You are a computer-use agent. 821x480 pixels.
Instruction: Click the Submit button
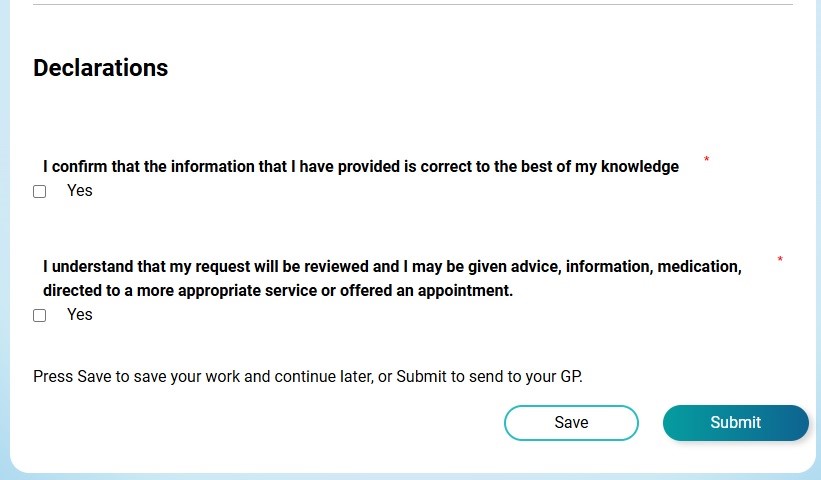[x=735, y=422]
